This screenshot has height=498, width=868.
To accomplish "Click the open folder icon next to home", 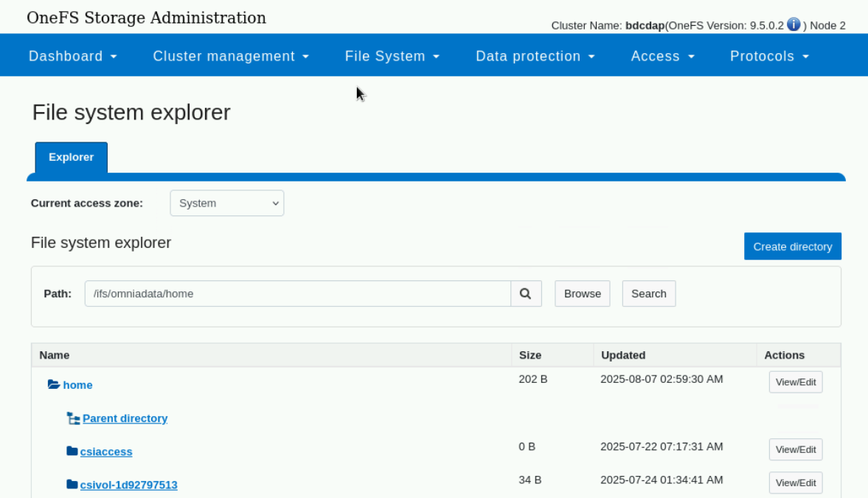I will tap(54, 384).
